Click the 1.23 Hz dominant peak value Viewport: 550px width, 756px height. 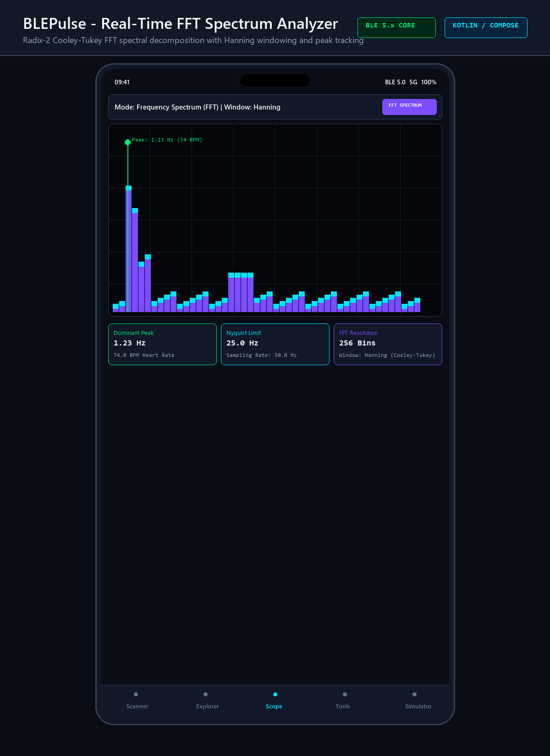tap(130, 343)
